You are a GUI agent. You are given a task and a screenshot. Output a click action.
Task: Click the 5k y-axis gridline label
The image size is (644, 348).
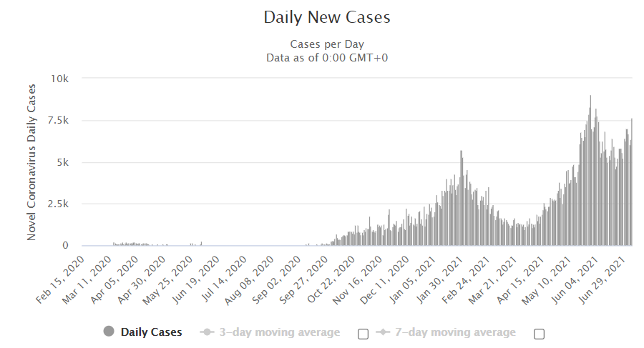63,162
